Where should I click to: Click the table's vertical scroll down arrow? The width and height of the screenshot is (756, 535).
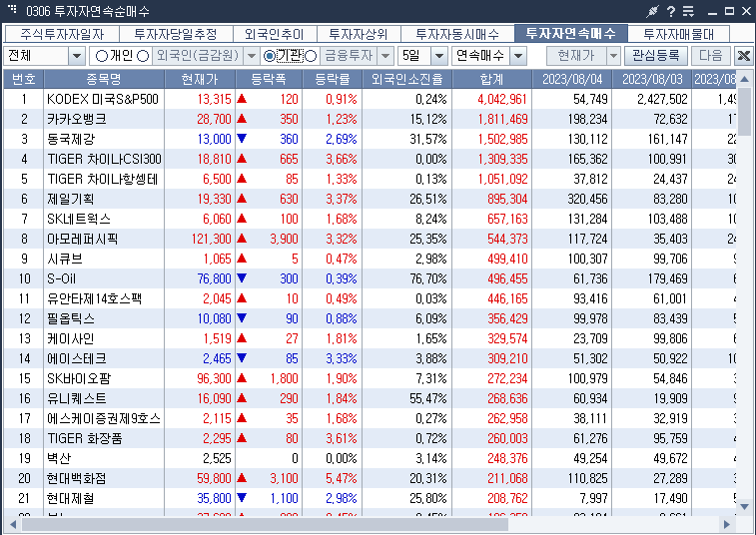(x=744, y=507)
